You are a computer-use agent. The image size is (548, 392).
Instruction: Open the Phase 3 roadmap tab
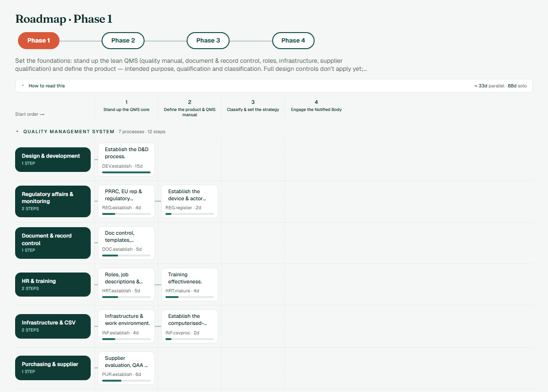pos(208,41)
